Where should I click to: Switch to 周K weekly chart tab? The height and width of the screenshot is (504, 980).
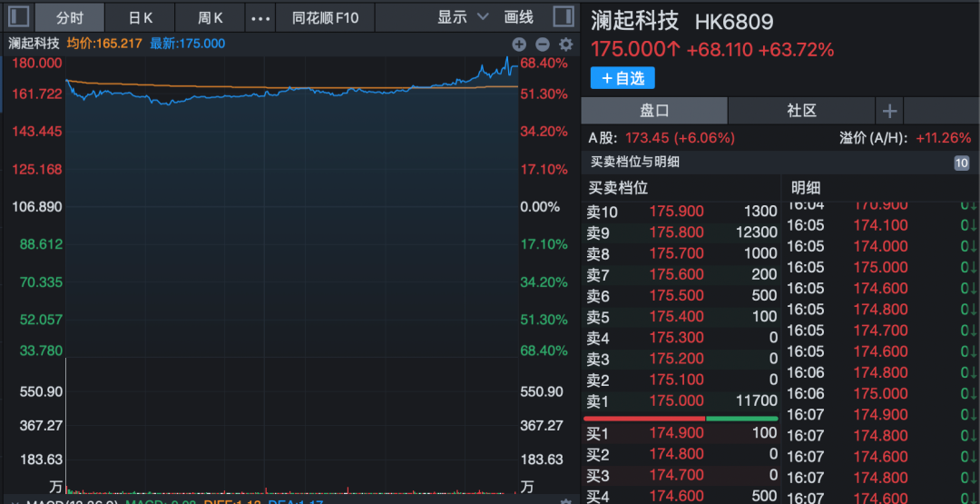tap(210, 17)
